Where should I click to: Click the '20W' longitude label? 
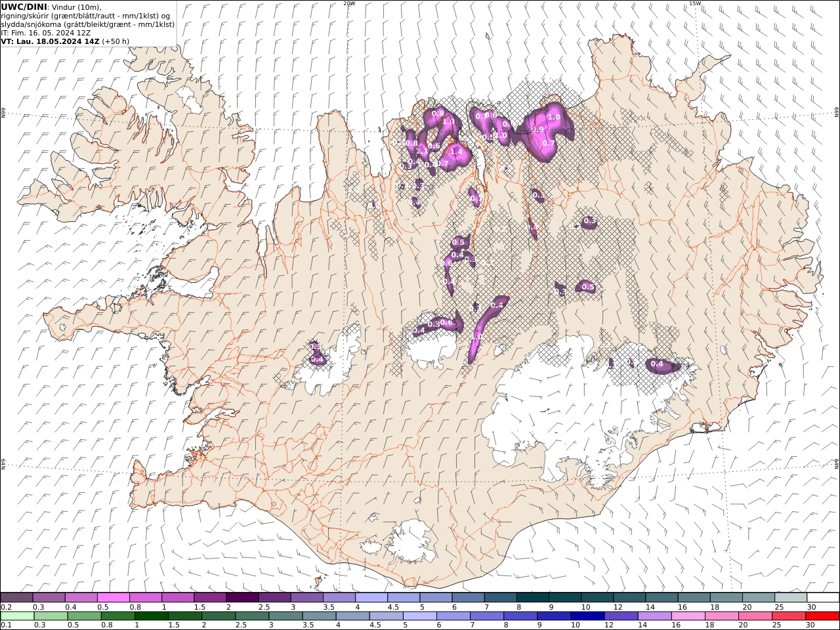pos(349,3)
